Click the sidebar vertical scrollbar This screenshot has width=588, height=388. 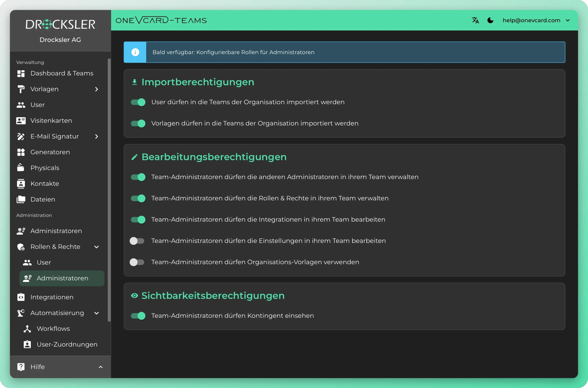pos(109,190)
